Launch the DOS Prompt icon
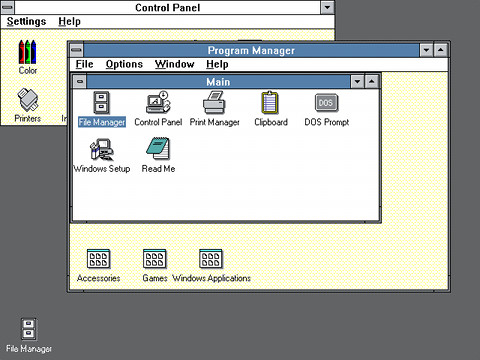The image size is (480, 360). point(326,103)
